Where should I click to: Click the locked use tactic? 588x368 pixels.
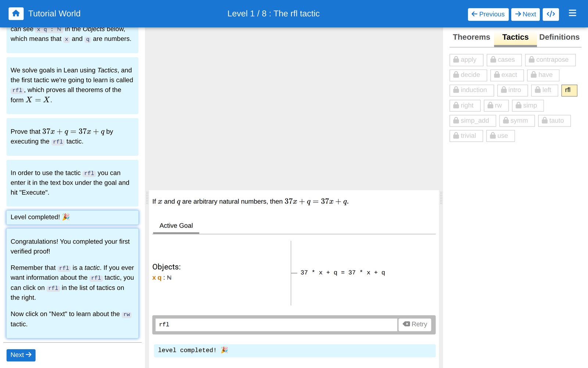pos(500,136)
